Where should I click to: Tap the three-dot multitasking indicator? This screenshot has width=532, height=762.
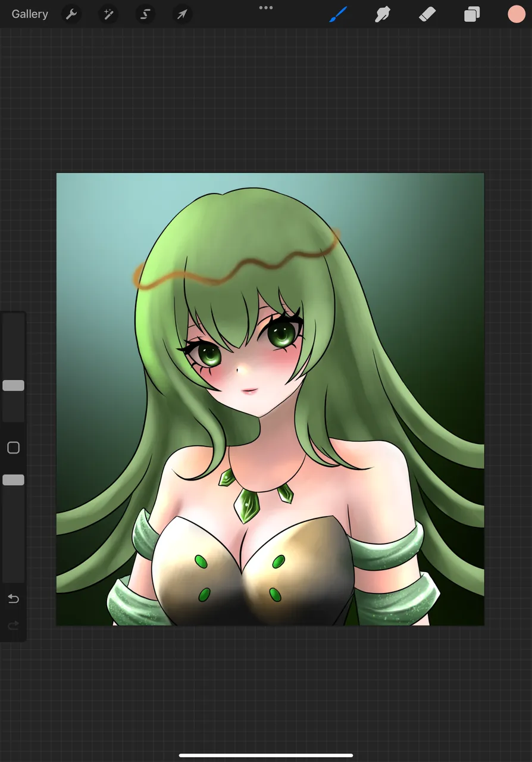coord(266,8)
